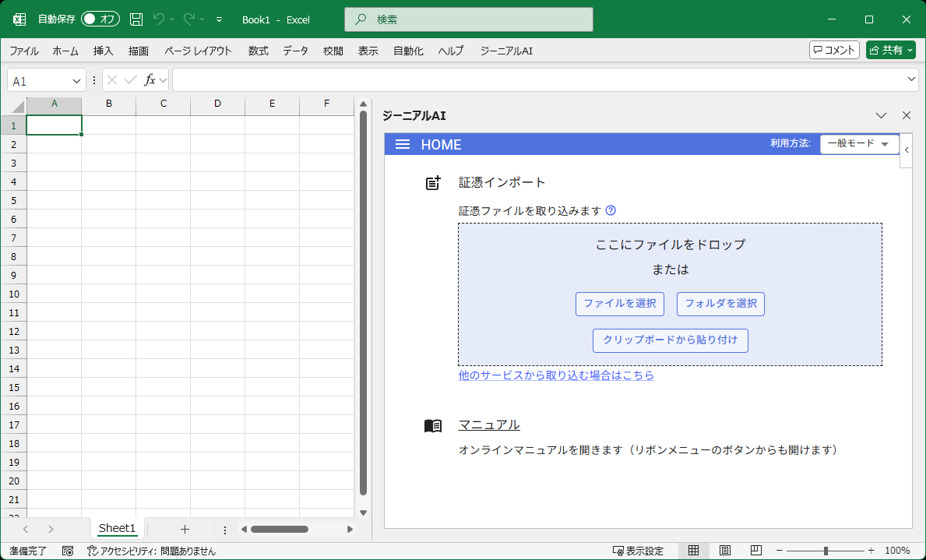Open the 一般モード usage mode dropdown

click(x=859, y=144)
